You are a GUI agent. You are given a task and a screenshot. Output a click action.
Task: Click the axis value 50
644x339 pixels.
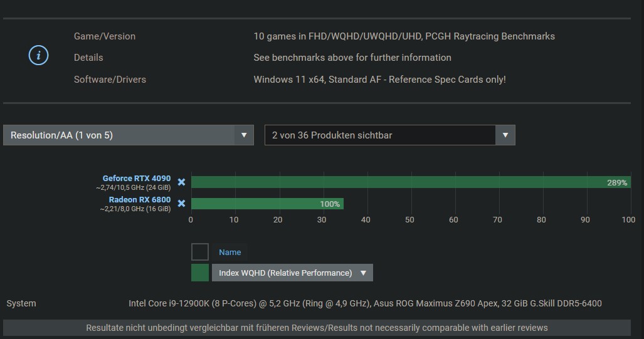pyautogui.click(x=409, y=220)
